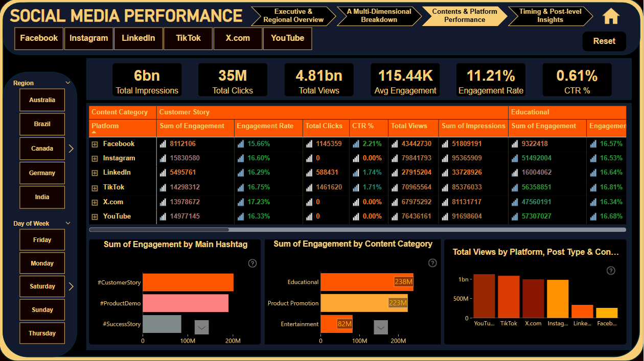Expand the X.com row in the matrix

tap(95, 202)
